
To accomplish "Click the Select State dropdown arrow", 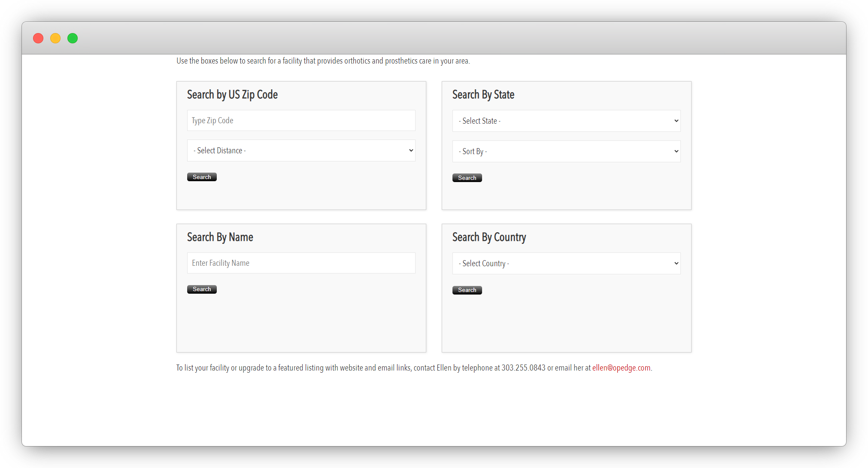I will pyautogui.click(x=676, y=121).
